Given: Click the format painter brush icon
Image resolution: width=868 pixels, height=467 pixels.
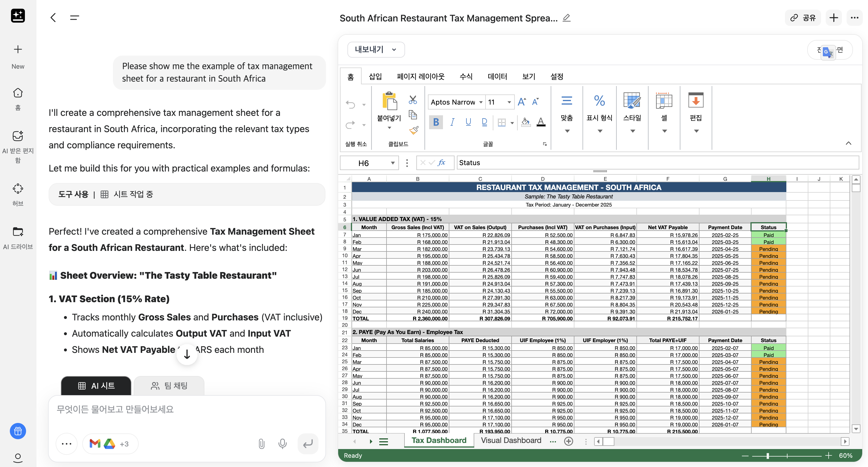Looking at the screenshot, I should pyautogui.click(x=414, y=130).
